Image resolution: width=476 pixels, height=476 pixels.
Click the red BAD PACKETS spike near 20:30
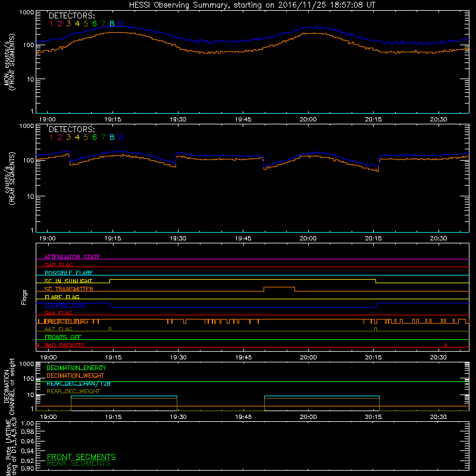445,345
